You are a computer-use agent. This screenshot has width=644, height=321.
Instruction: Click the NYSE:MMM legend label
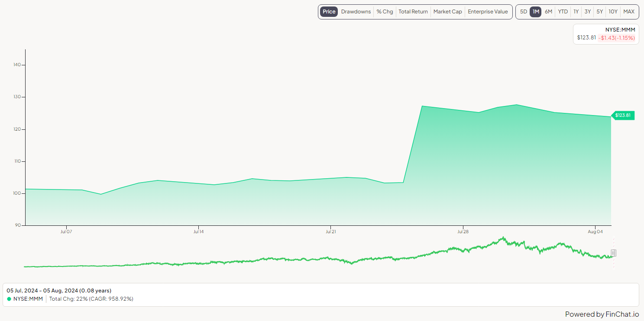pyautogui.click(x=28, y=299)
